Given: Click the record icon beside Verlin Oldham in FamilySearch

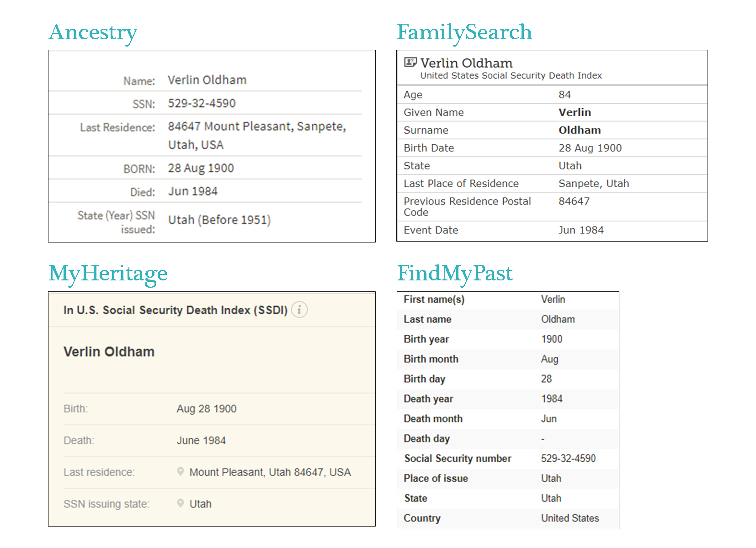Looking at the screenshot, I should pos(410,62).
